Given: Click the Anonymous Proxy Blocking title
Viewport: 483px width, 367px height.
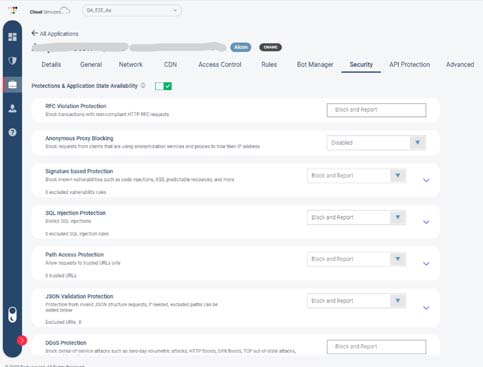Looking at the screenshot, I should click(x=79, y=138).
